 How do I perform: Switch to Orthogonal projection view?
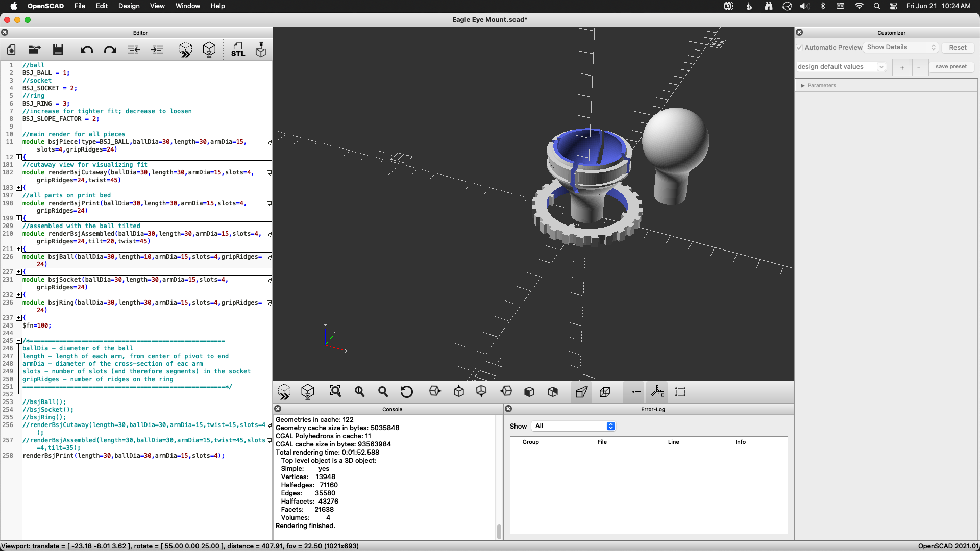point(605,392)
